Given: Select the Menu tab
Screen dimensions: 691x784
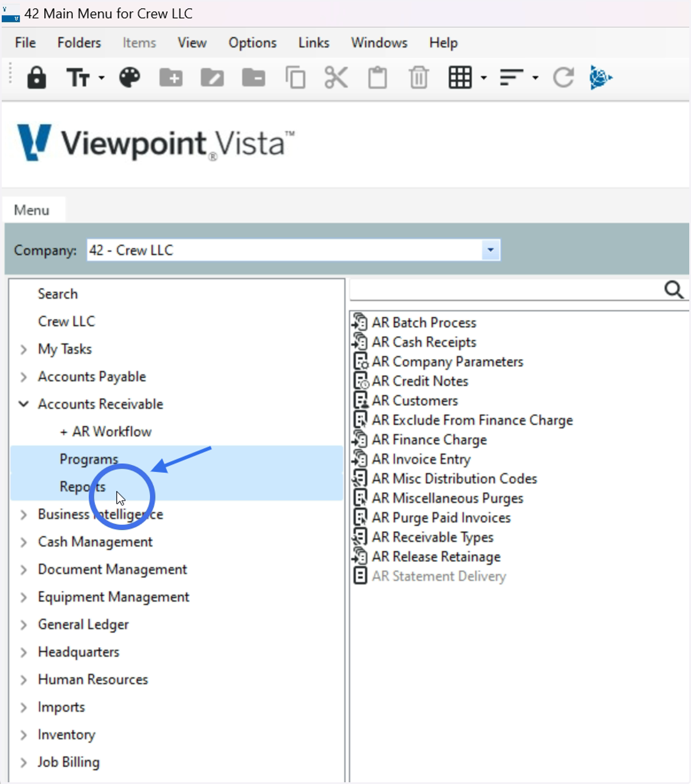Looking at the screenshot, I should [x=32, y=210].
